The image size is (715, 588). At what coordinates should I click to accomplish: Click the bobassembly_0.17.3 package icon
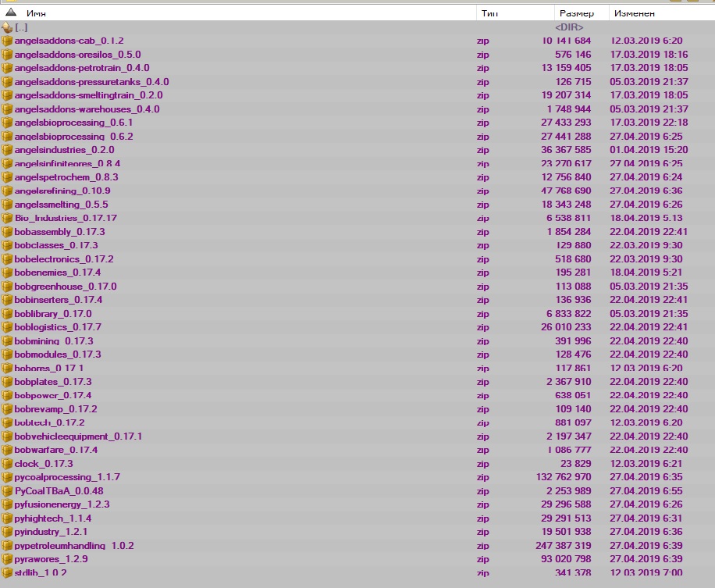[x=7, y=232]
